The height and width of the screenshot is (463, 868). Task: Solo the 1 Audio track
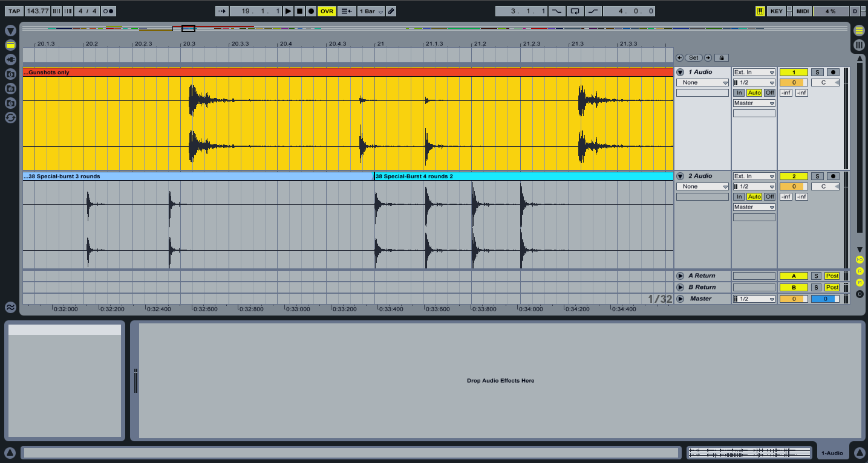[x=817, y=72]
